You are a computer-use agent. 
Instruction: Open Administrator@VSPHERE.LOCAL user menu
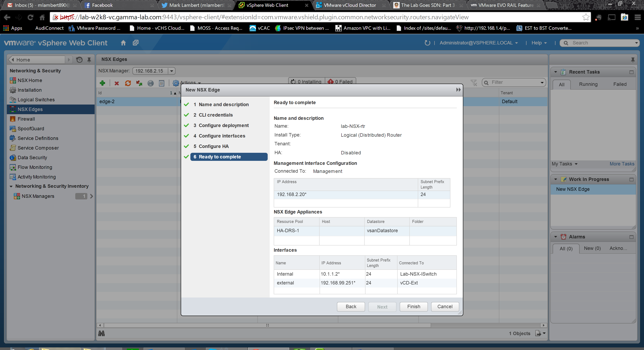[479, 43]
